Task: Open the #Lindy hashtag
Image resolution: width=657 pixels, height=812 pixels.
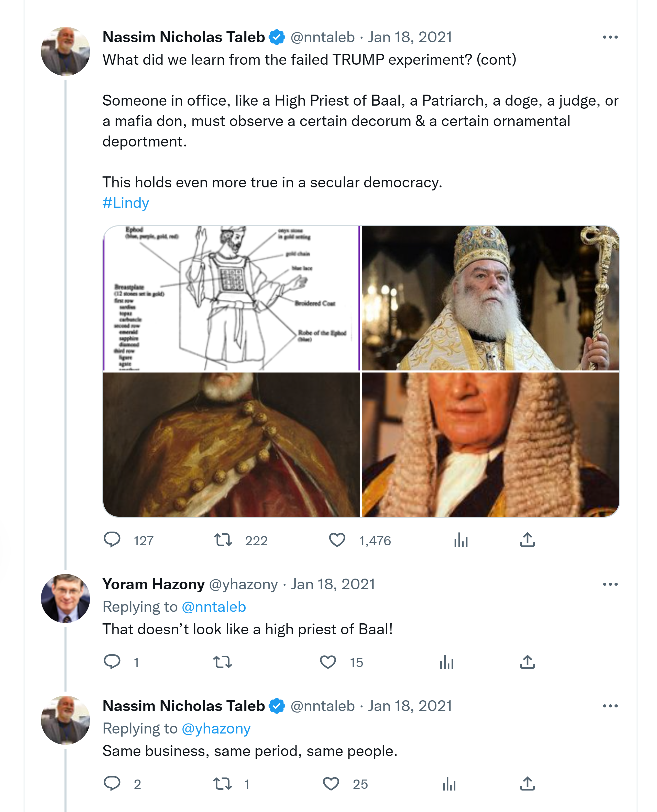Action: pyautogui.click(x=126, y=203)
